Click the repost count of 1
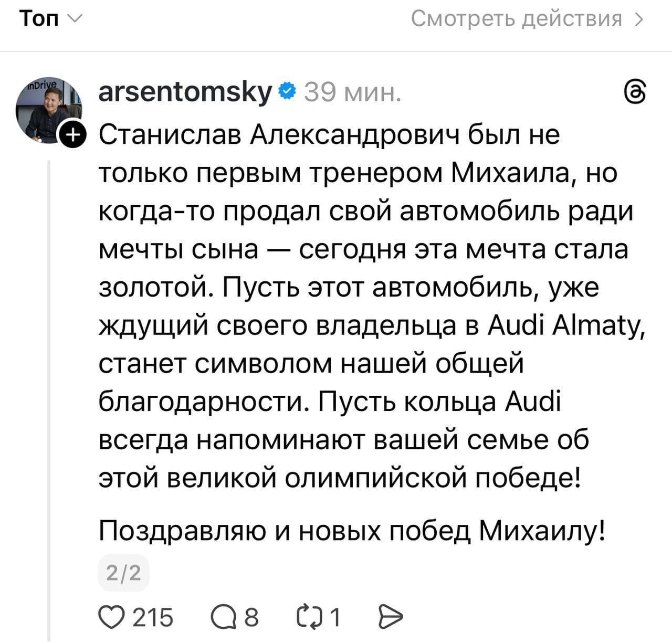The image size is (672, 643). pyautogui.click(x=334, y=617)
